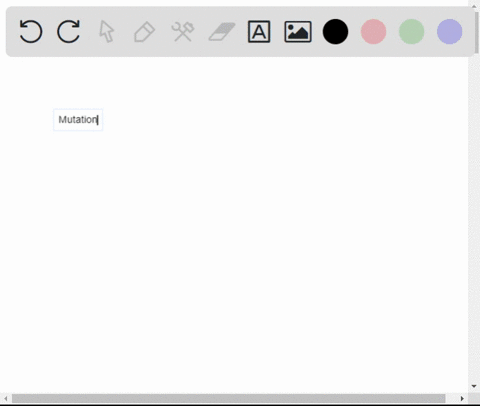
Task: Pick the pink color swatch
Action: pyautogui.click(x=373, y=32)
